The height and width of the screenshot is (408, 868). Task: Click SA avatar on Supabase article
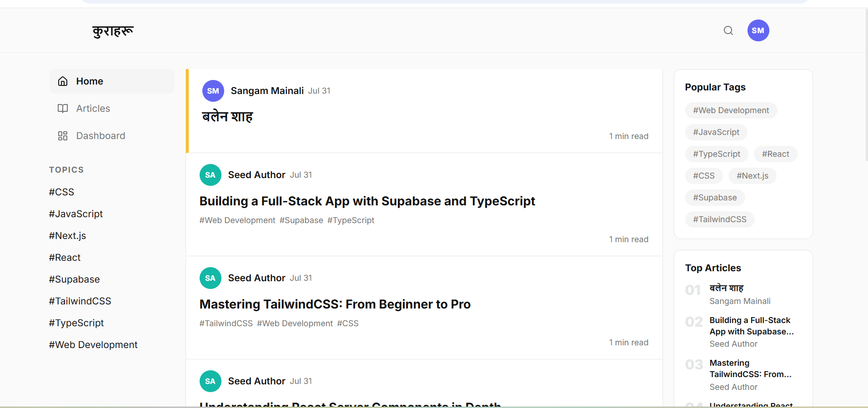pyautogui.click(x=211, y=175)
